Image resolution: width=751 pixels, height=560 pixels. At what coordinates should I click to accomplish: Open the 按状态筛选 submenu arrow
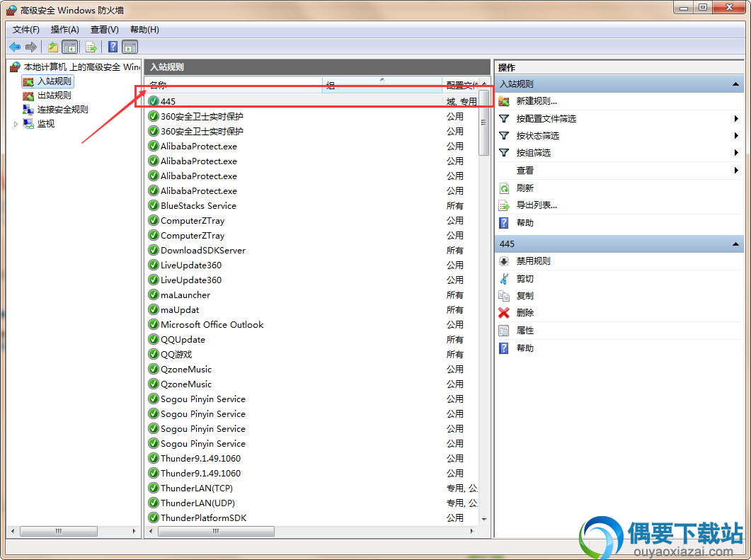point(736,135)
